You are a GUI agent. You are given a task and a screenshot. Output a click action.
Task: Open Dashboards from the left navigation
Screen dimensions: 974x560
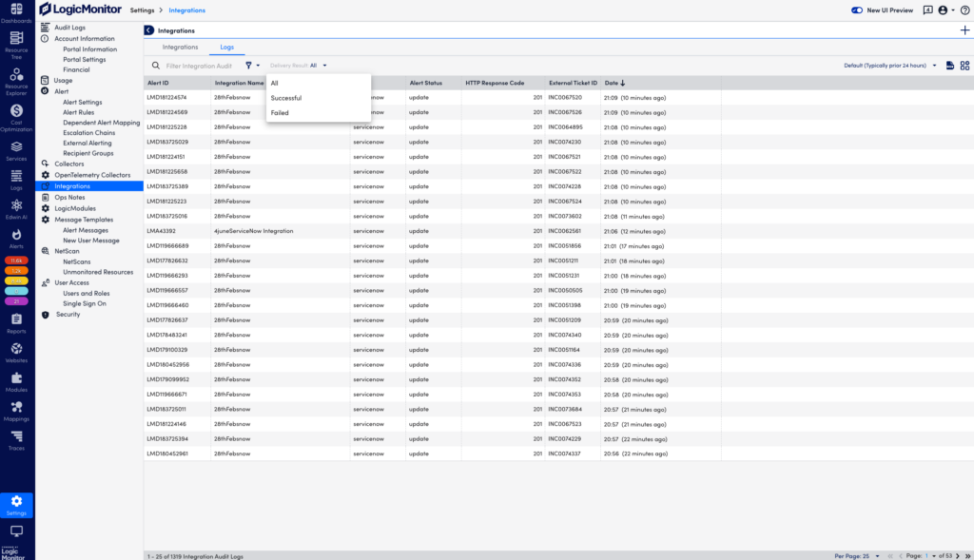pos(16,13)
